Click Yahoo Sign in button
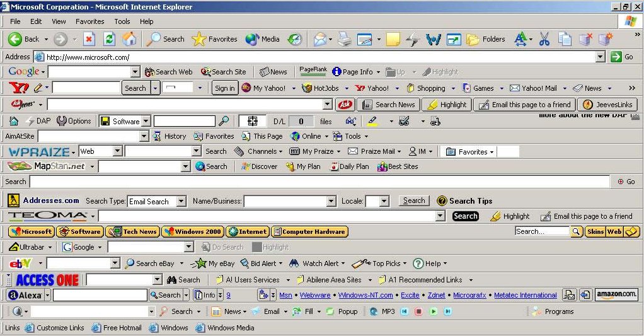Viewport: 644px width, 336px height. point(225,88)
